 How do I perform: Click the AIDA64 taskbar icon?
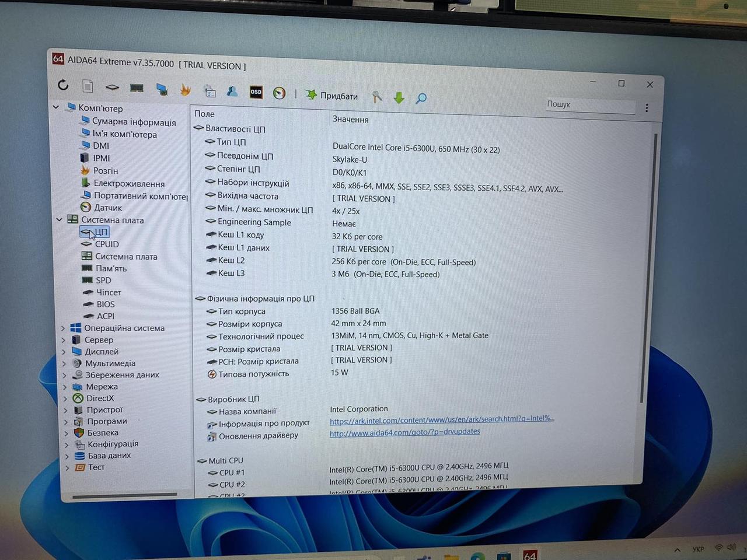point(530,555)
